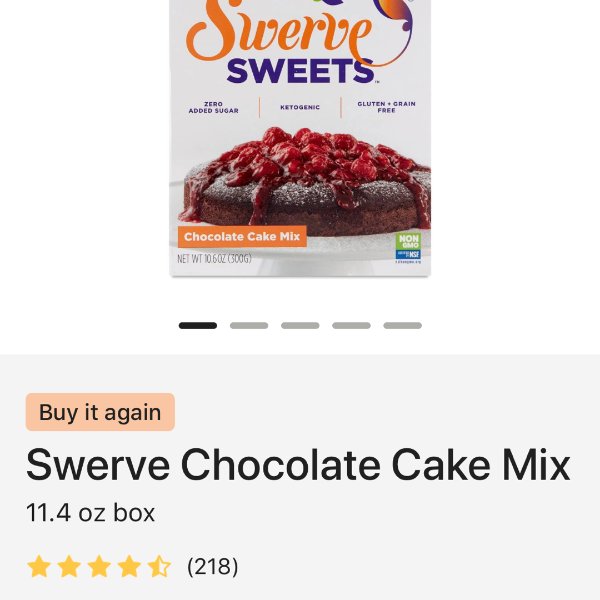Click the fourth rating star
This screenshot has height=600, width=600.
(x=129, y=566)
